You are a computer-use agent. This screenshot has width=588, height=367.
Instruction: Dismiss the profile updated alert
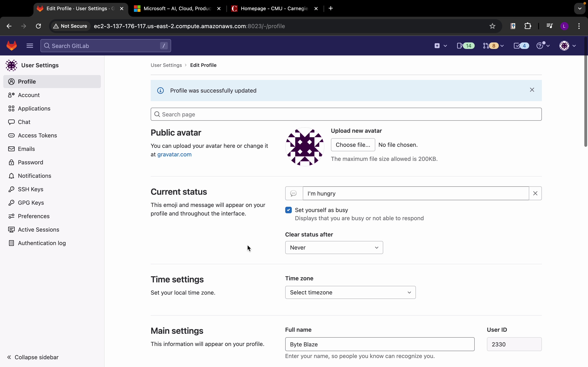coord(532,90)
